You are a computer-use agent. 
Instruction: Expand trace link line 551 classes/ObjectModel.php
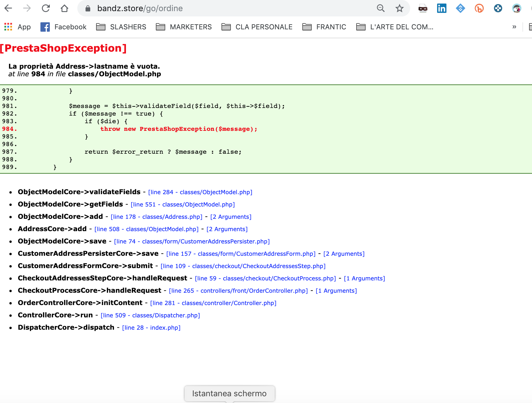(x=183, y=204)
